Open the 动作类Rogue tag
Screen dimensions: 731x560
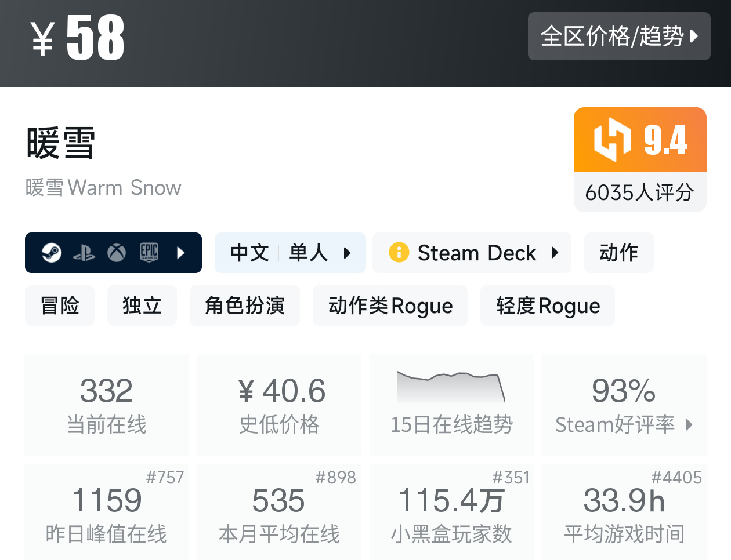390,306
